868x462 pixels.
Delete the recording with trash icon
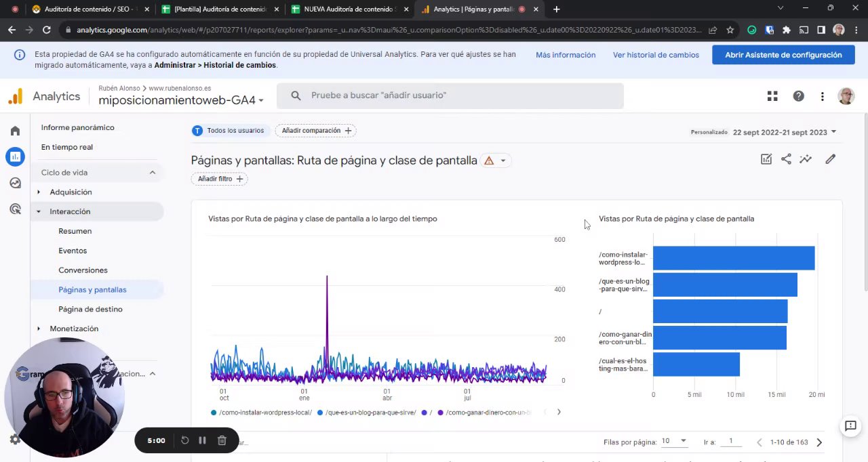click(x=222, y=440)
